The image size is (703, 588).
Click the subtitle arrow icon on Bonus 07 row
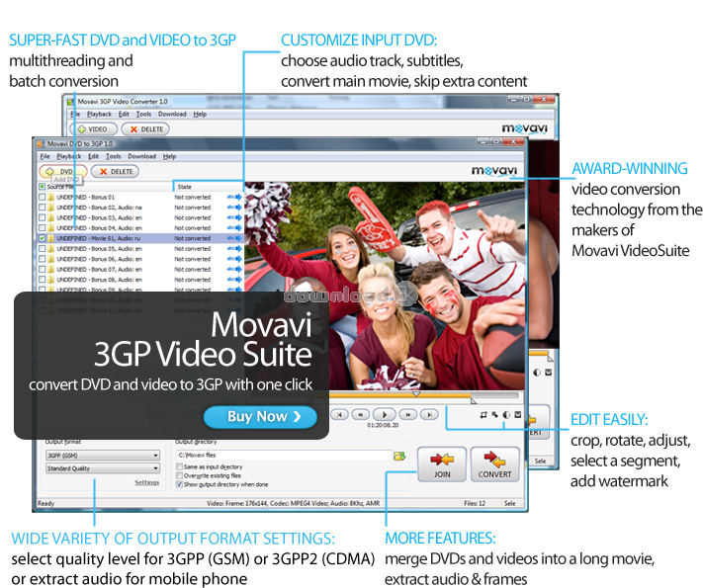tap(234, 269)
